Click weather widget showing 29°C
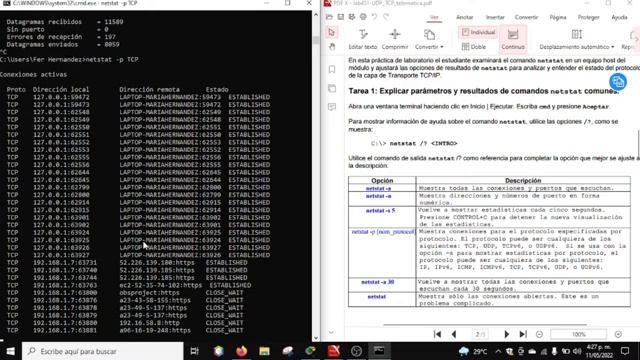The width and height of the screenshot is (640, 360). tap(473, 351)
